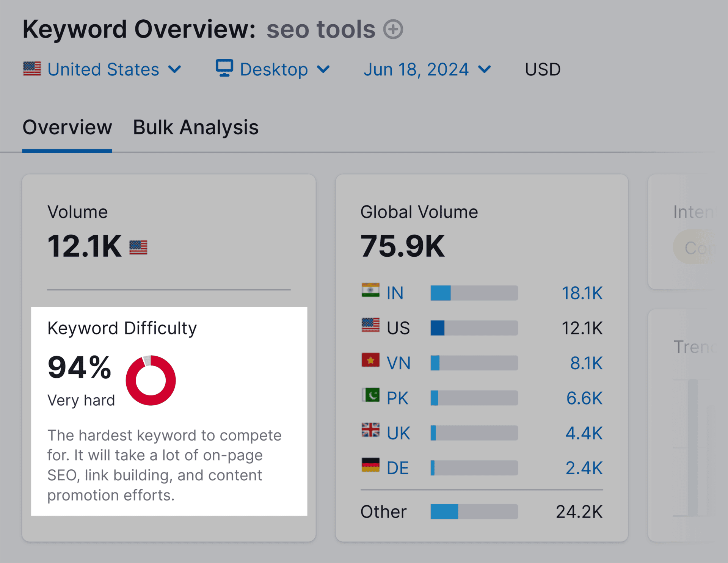Click the US volume bar showing 12.1K
728x563 pixels.
(x=474, y=327)
